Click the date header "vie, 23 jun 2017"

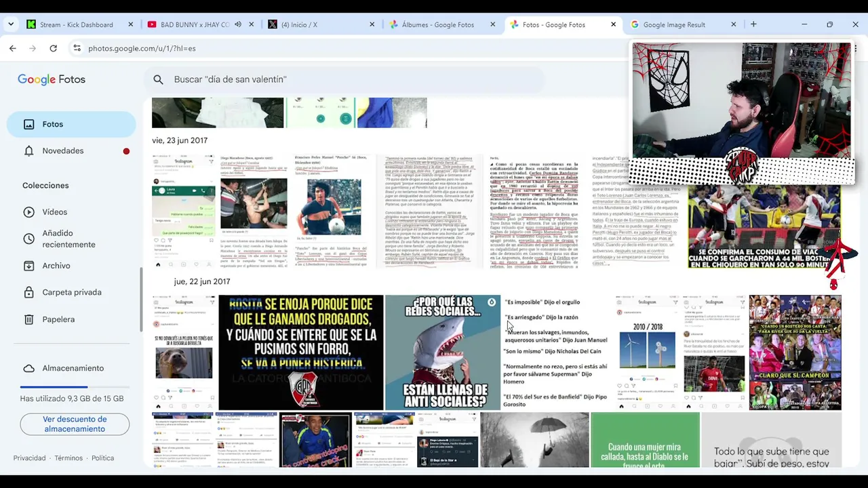[180, 140]
